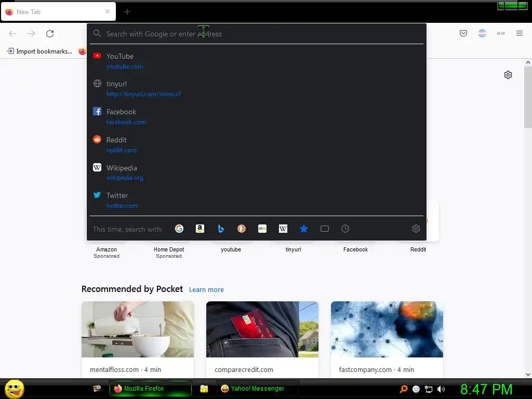This screenshot has width=532, height=399.
Task: Click the Google search engine icon
Action: click(x=179, y=229)
